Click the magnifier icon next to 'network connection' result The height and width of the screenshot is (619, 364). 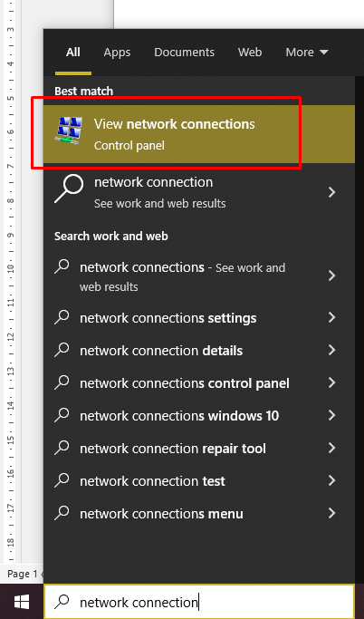(x=69, y=189)
